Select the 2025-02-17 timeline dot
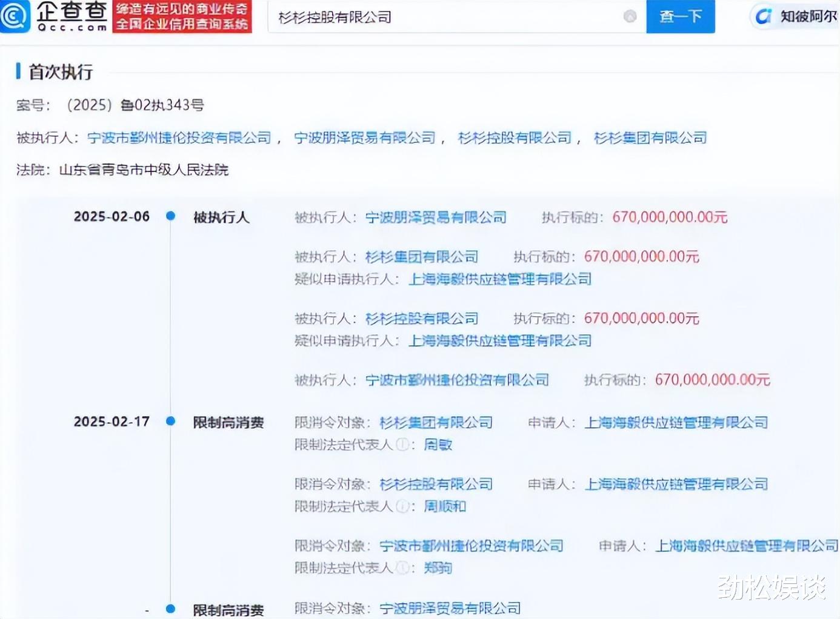Image resolution: width=840 pixels, height=619 pixels. click(171, 421)
